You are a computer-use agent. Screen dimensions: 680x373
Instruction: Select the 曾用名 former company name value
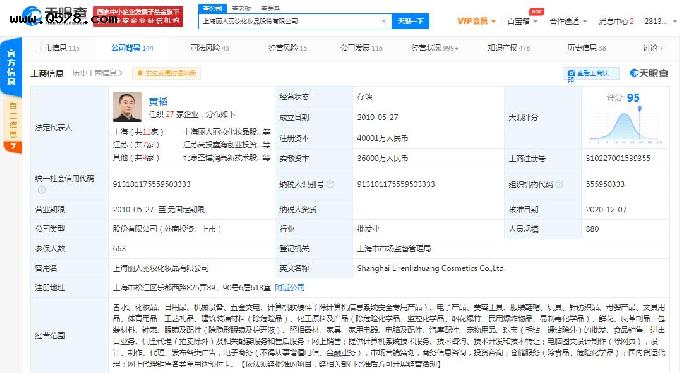click(160, 268)
